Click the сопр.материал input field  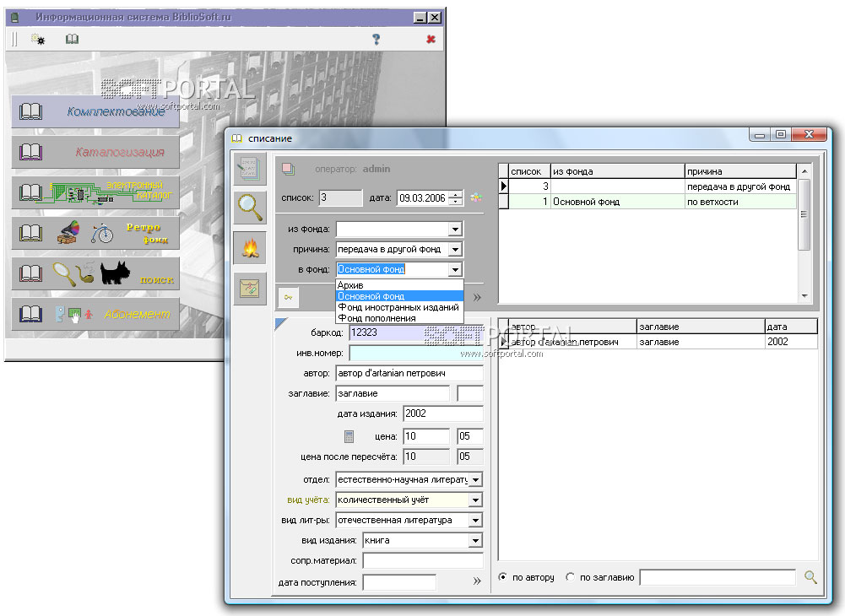(x=423, y=560)
